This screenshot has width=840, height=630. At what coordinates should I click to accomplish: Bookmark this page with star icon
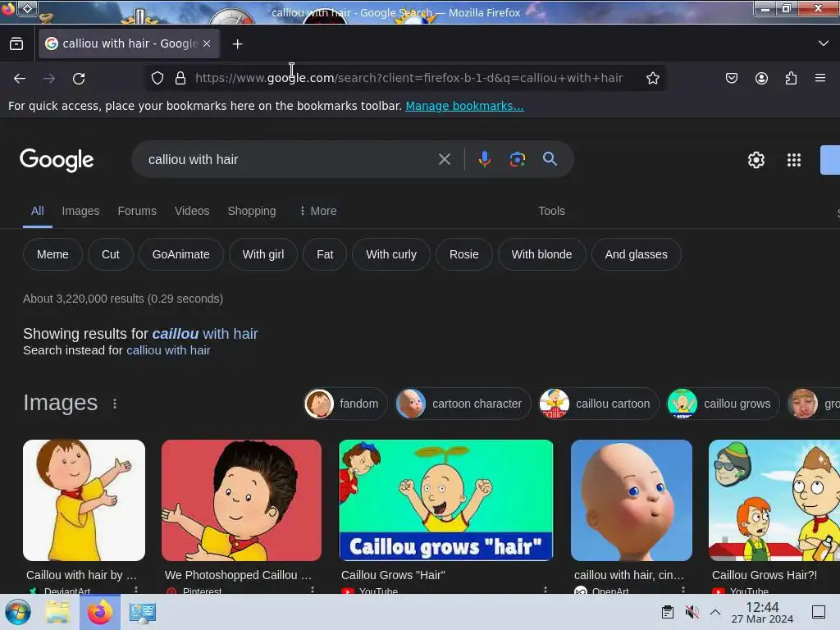652,78
